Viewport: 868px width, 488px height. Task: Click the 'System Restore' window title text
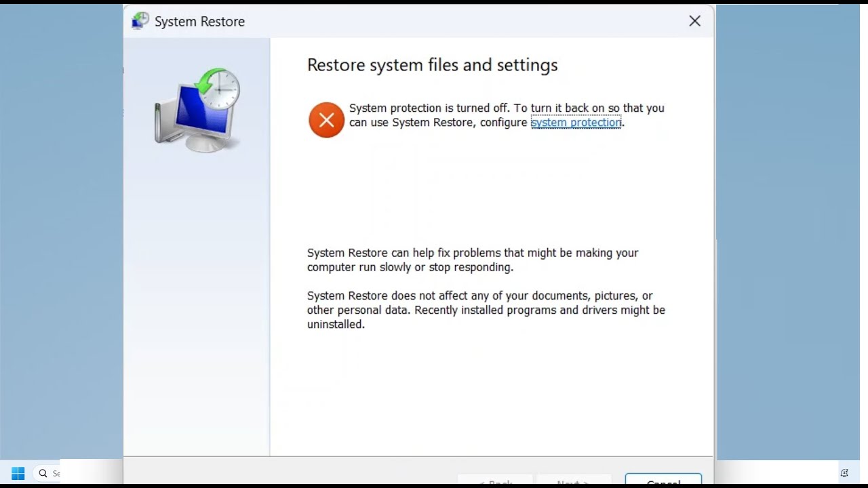coord(199,22)
